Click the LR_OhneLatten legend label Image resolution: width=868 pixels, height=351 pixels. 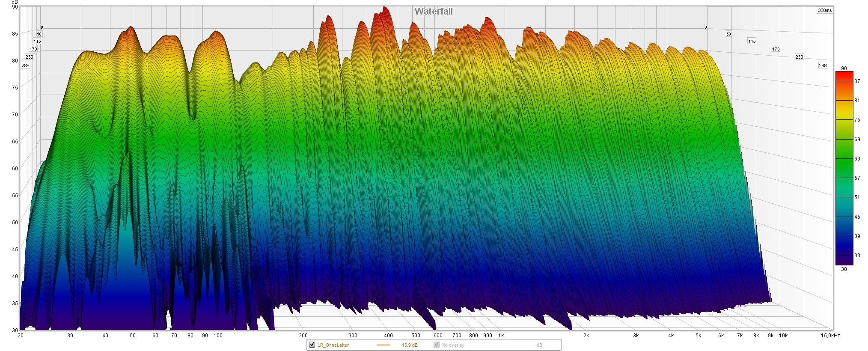(333, 345)
